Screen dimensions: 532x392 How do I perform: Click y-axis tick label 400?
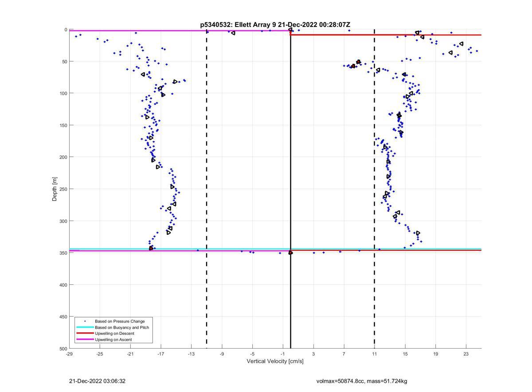pos(63,285)
